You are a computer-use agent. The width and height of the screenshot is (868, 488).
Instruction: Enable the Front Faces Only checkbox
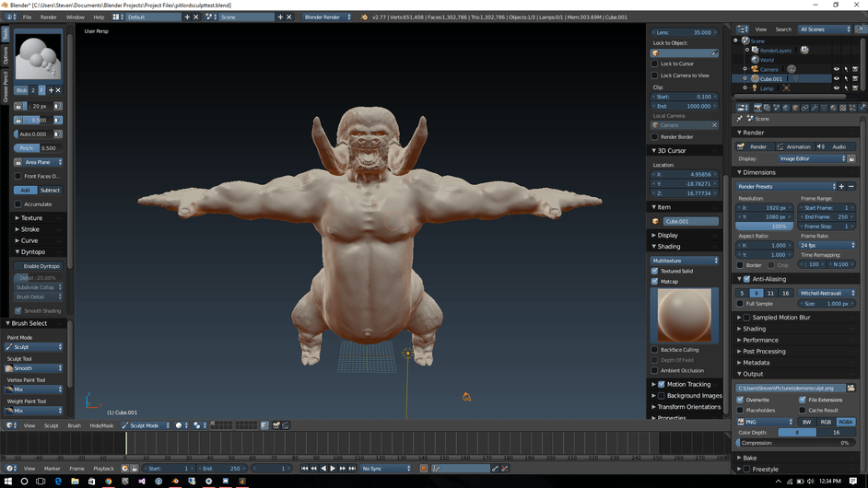coord(18,176)
